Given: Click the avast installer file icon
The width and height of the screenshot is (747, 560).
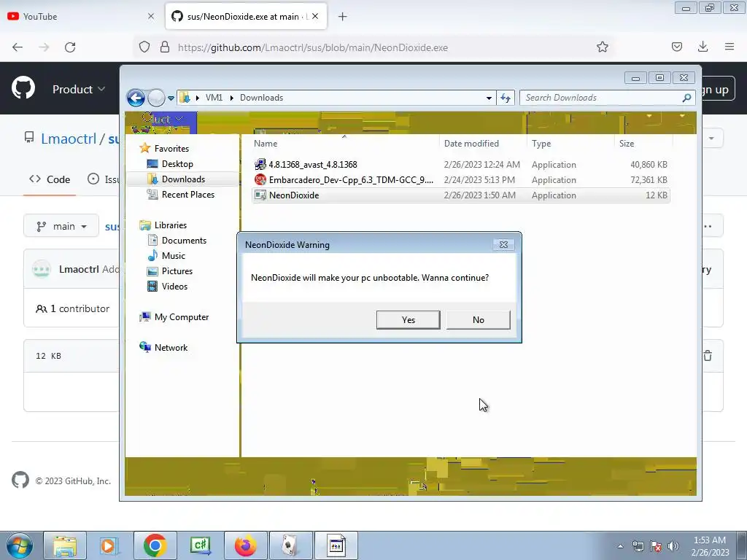Looking at the screenshot, I should [x=260, y=165].
